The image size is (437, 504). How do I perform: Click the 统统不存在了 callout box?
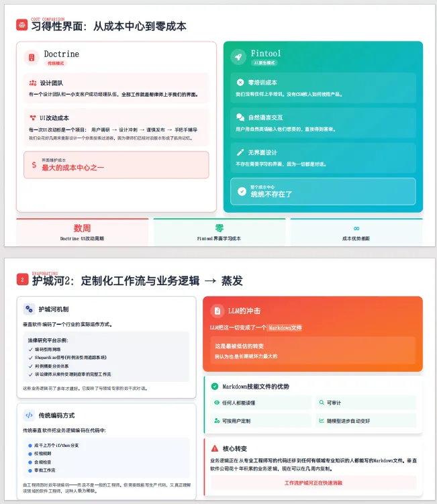(x=323, y=191)
